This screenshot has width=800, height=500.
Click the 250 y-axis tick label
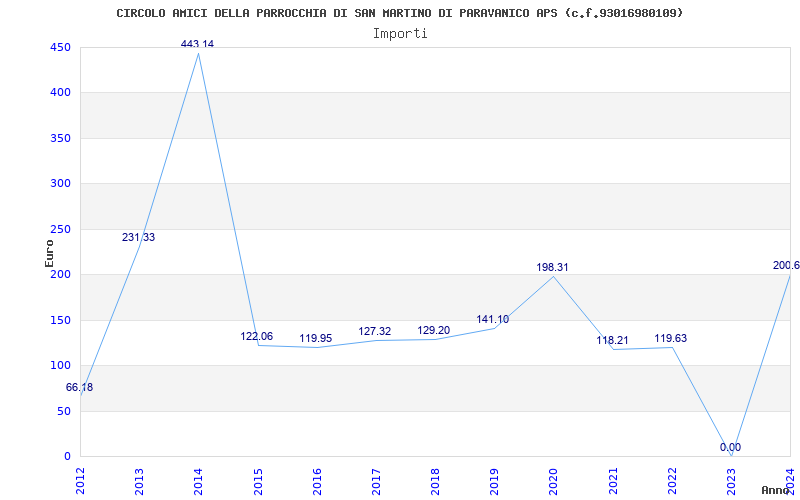click(60, 230)
